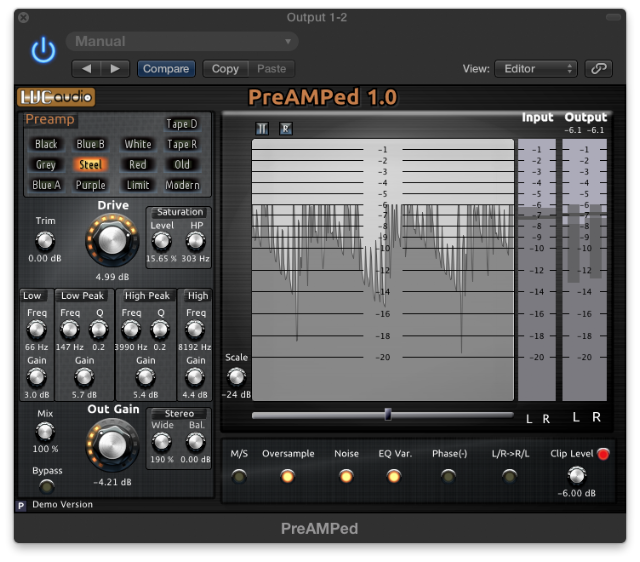
Task: Click the High band Freq knob
Action: click(195, 330)
